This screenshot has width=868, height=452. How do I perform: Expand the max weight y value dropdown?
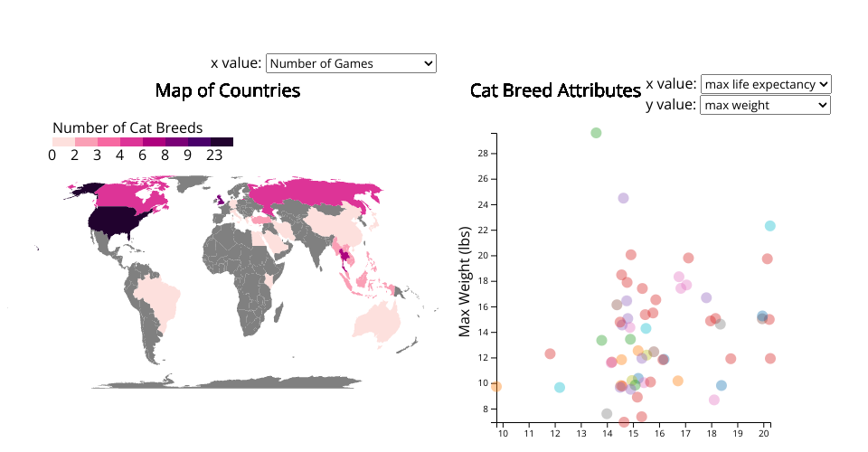click(765, 105)
